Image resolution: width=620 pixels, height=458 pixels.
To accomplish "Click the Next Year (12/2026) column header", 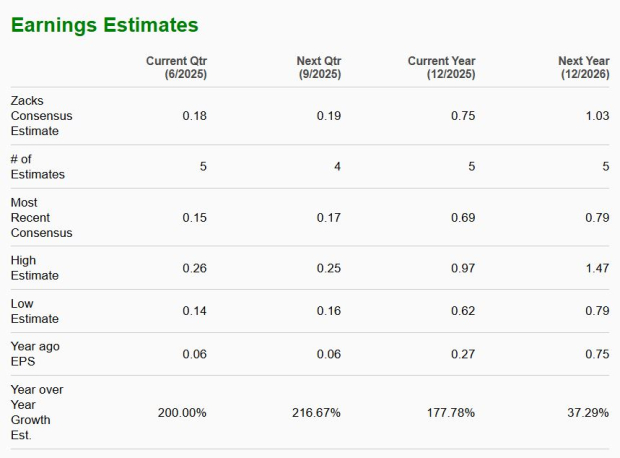I will 583,68.
